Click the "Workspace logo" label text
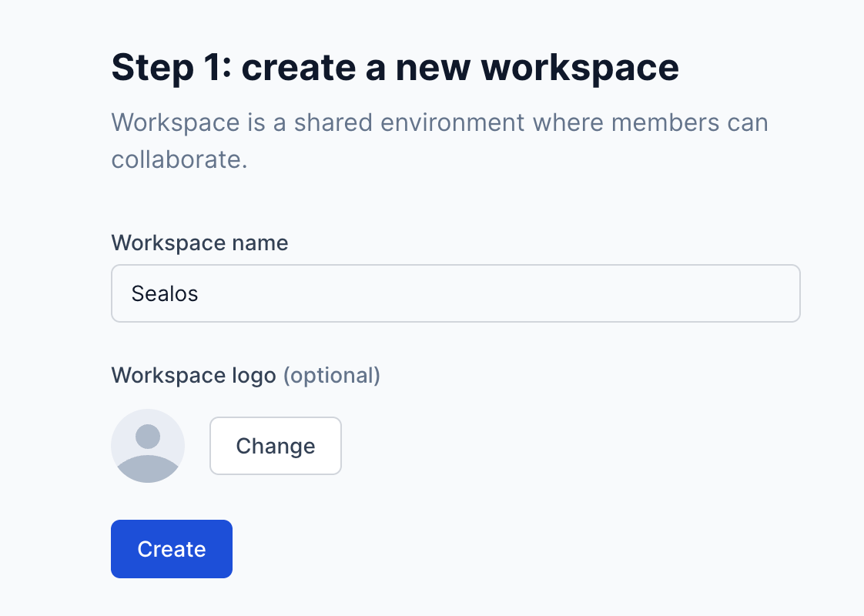This screenshot has height=616, width=864. [x=193, y=375]
